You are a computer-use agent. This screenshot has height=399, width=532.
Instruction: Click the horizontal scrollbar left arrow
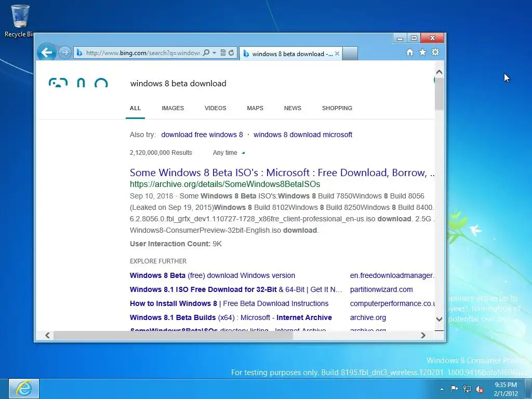tap(47, 335)
